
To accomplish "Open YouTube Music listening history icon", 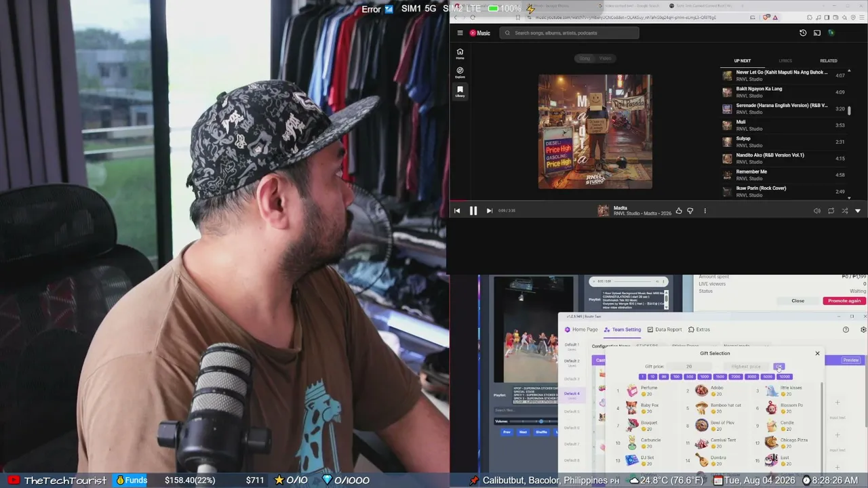I will [803, 33].
